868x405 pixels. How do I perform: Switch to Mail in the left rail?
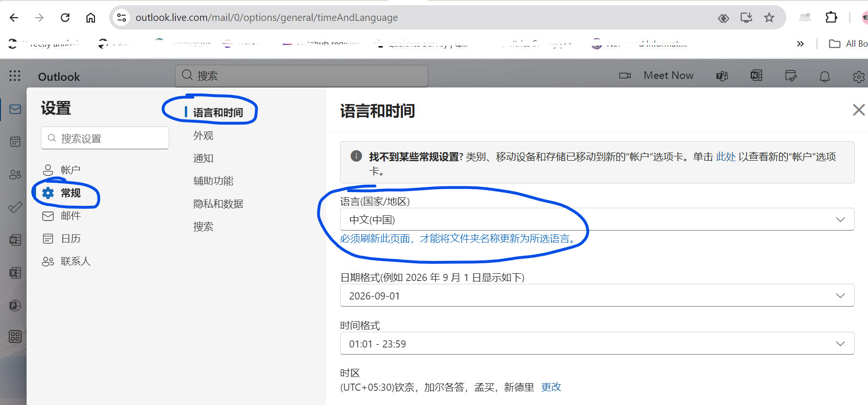pyautogui.click(x=15, y=109)
